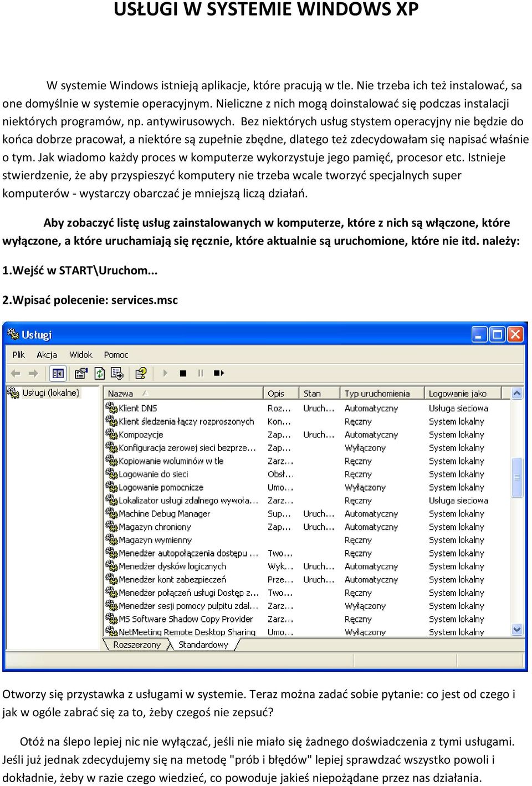Open the Widok menu
Image resolution: width=532 pixels, height=786 pixels.
pos(81,355)
